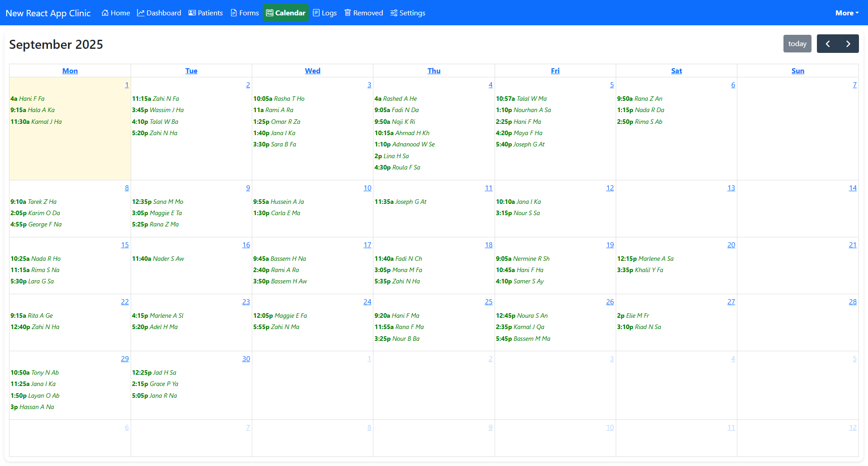Click the Patients card icon
Screen dimensions: 868x466
point(192,13)
